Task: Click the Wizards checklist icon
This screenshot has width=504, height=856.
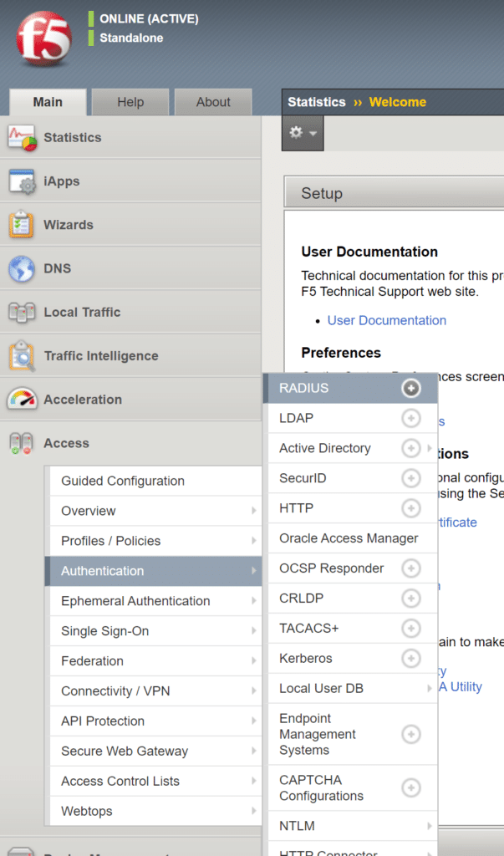Action: [x=22, y=225]
